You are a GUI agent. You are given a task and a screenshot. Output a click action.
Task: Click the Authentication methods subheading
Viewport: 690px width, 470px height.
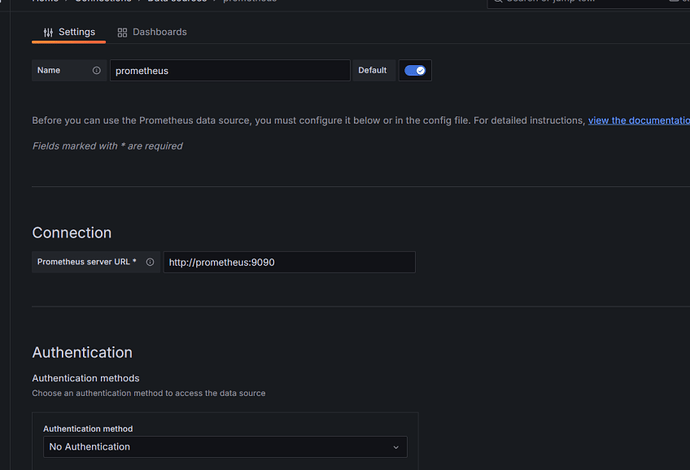(86, 378)
